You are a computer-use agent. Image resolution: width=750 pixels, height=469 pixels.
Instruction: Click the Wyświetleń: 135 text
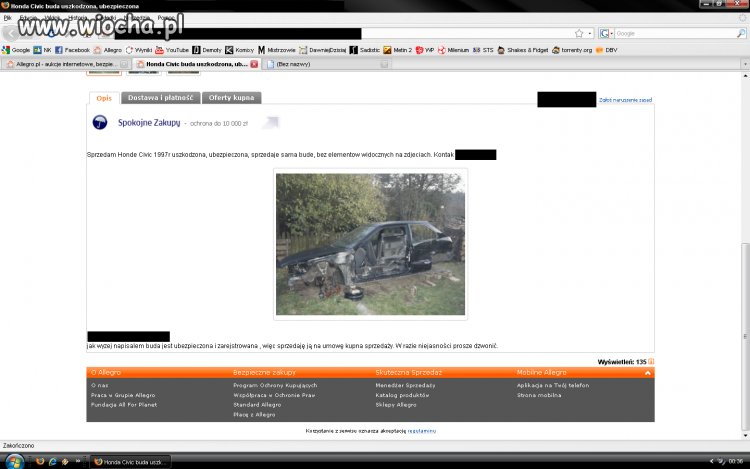[622, 362]
